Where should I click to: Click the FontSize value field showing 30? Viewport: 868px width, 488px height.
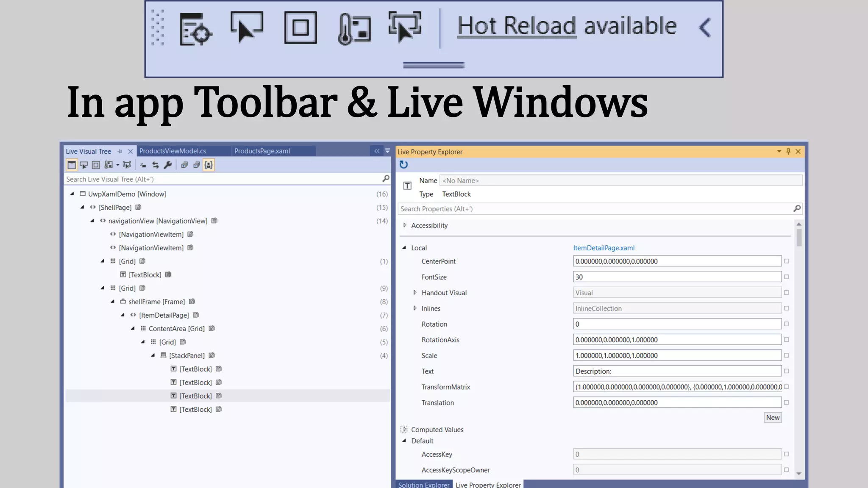pos(677,277)
